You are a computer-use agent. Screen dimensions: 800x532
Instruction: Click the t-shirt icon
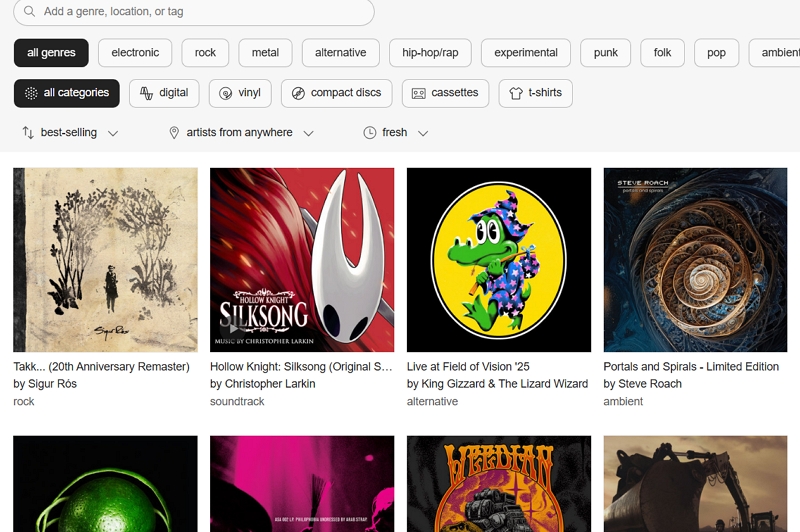click(516, 93)
